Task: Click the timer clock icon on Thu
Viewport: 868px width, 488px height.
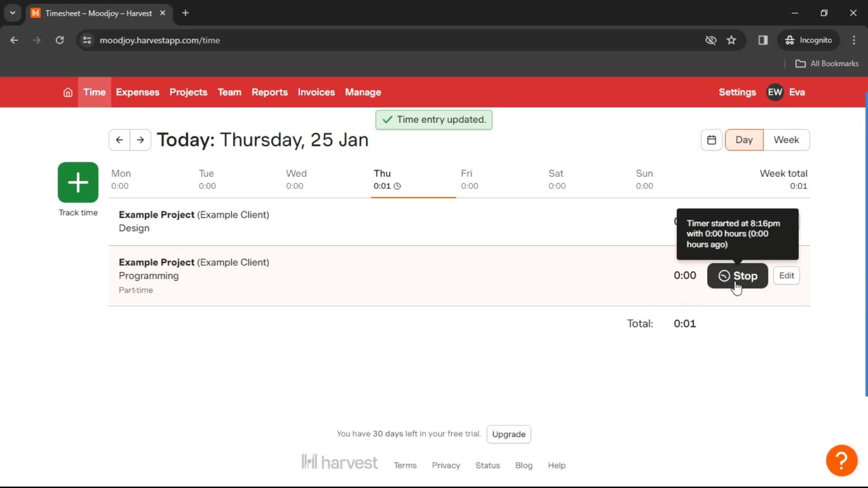Action: click(398, 186)
